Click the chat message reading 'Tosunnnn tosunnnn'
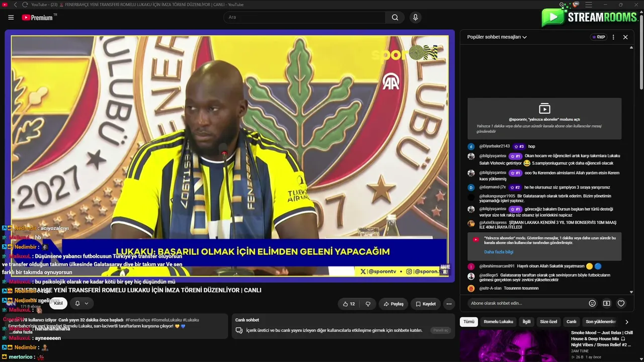The image size is (644, 362). point(521,288)
